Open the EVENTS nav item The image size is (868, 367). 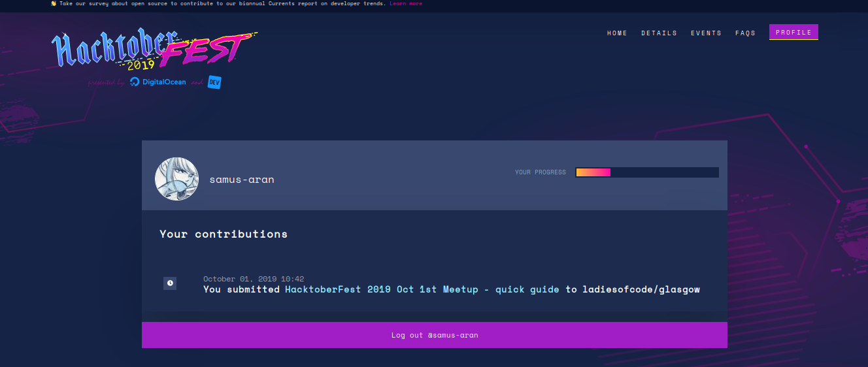coord(706,33)
